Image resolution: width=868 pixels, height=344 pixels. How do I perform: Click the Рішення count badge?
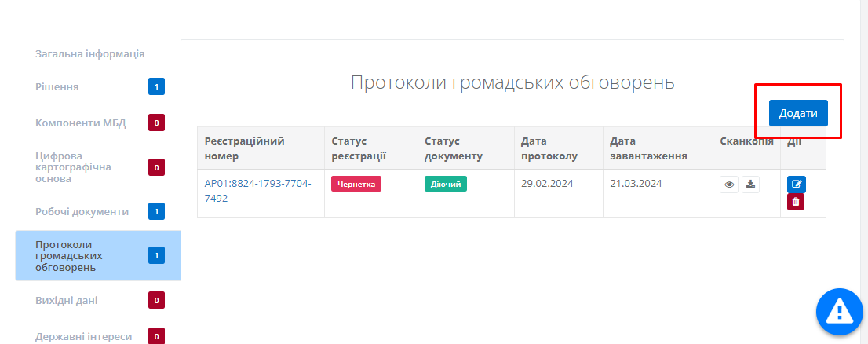[x=156, y=86]
